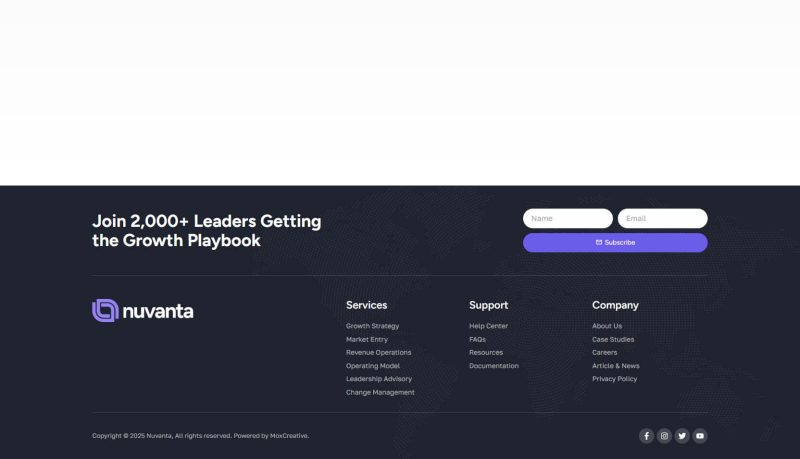
Task: Open Change Management service link
Action: click(x=380, y=392)
